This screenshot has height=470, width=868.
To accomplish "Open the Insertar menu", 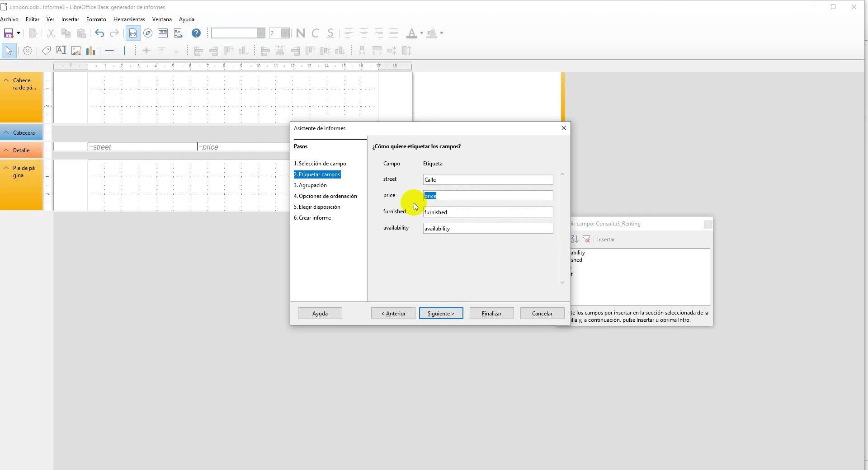I will (x=70, y=19).
